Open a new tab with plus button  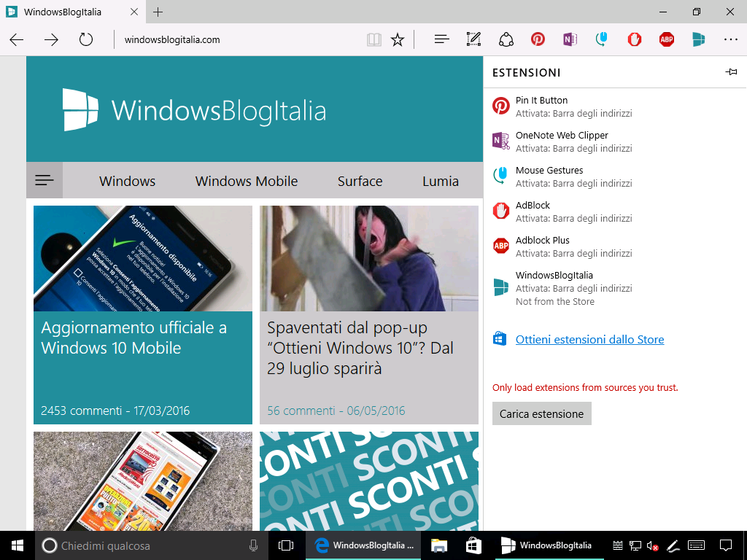158,12
